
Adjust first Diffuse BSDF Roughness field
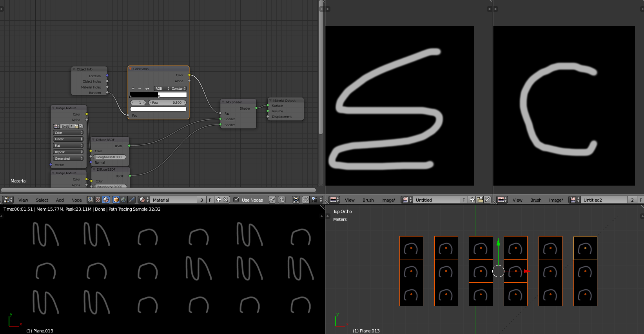pos(110,157)
